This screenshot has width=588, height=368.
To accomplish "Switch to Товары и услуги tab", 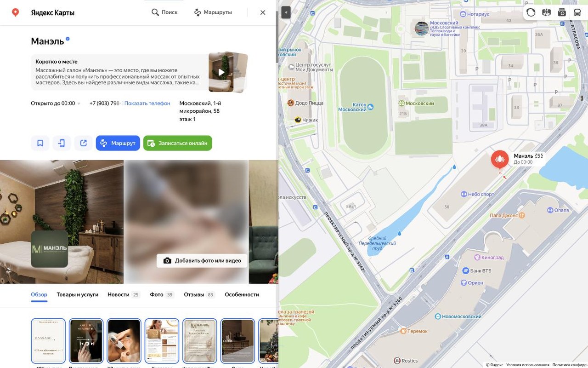I will (x=78, y=294).
